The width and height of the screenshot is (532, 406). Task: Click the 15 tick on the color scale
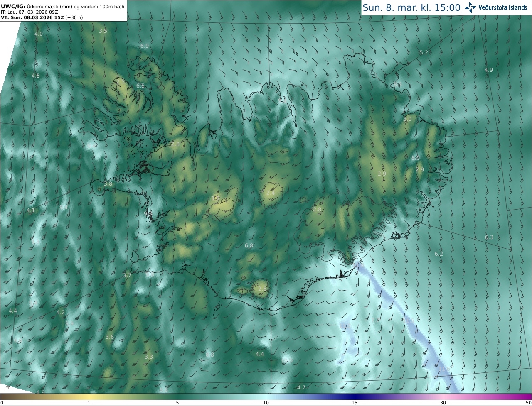click(355, 403)
